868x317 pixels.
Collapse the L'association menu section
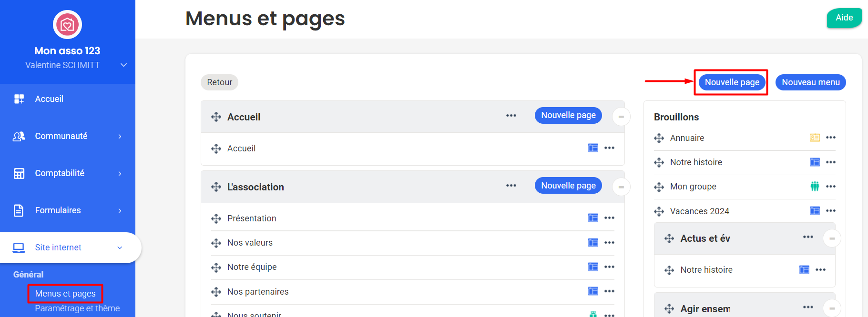click(x=621, y=187)
